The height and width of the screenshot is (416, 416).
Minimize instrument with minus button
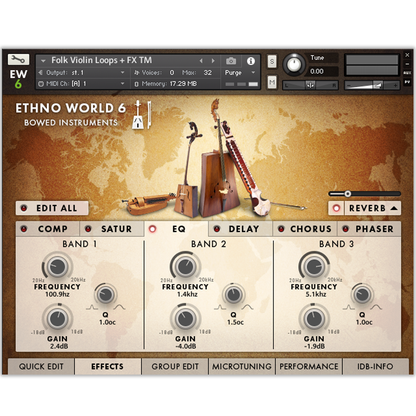(407, 64)
